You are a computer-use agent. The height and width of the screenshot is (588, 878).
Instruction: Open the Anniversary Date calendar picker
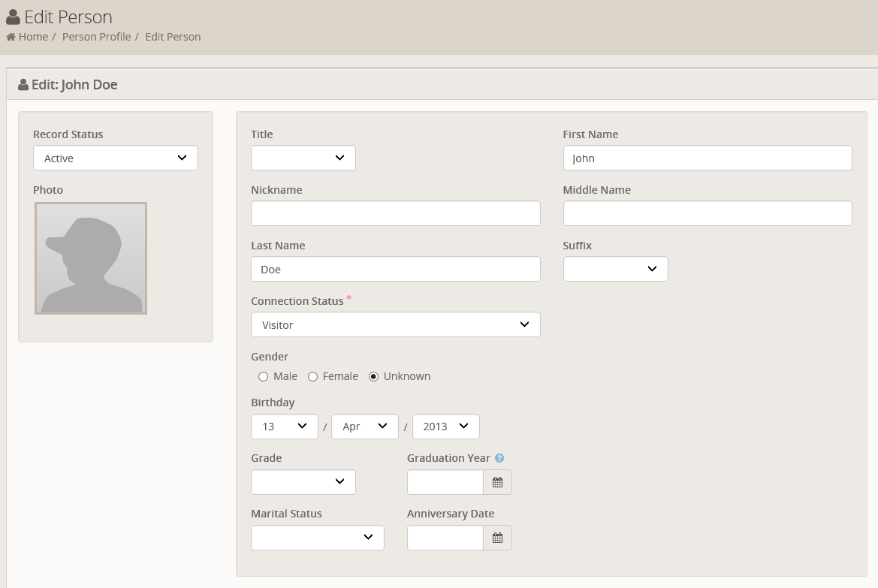tap(497, 538)
